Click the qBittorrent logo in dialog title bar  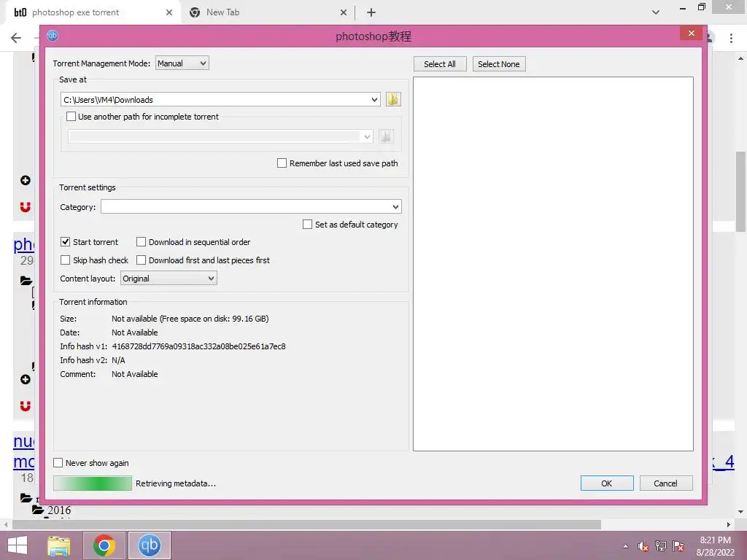point(53,36)
